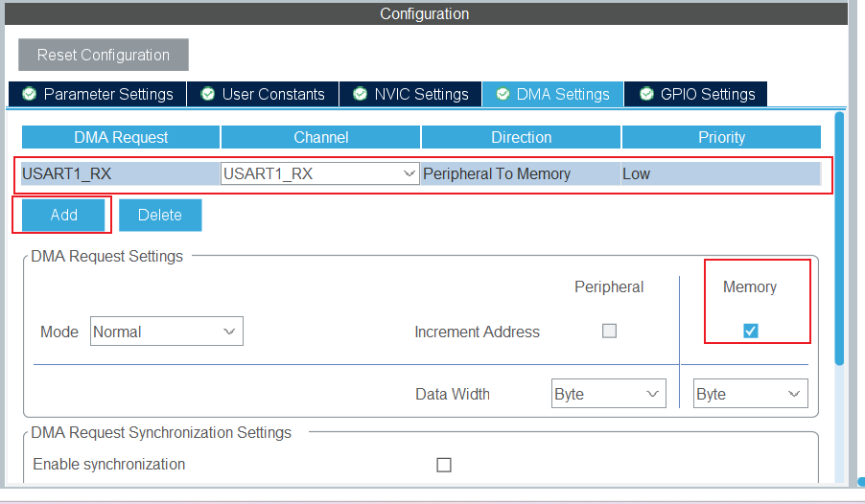Click the GPIO Settings green check icon
The height and width of the screenshot is (504, 865).
click(645, 94)
